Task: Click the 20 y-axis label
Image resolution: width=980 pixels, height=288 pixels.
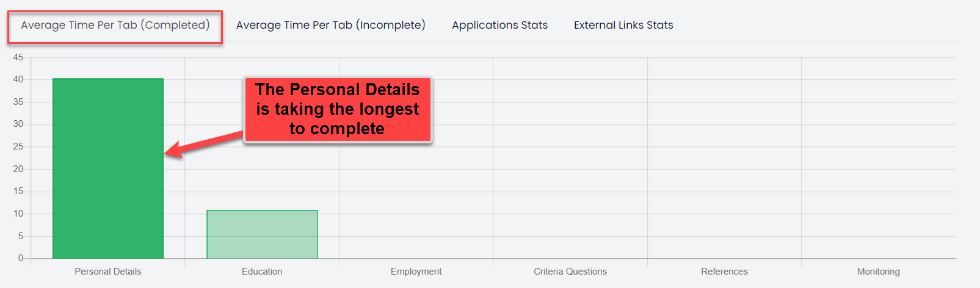Action: [18, 169]
